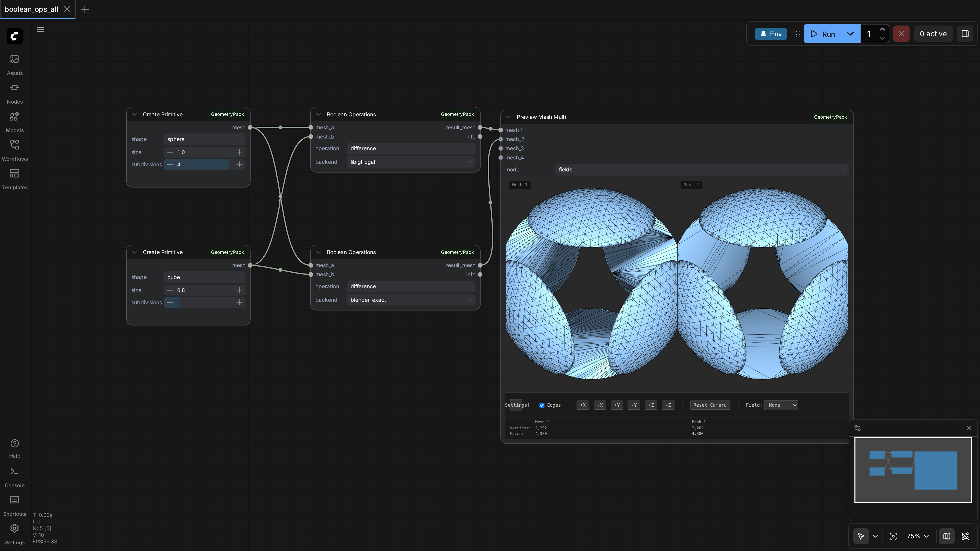This screenshot has height=551, width=980.
Task: Close the minimap panel
Action: 969,428
